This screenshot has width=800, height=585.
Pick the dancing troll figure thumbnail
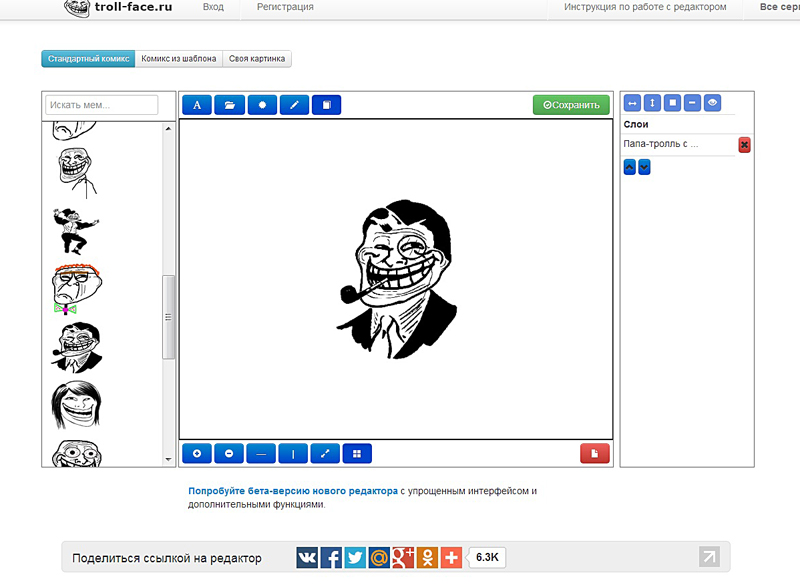pyautogui.click(x=76, y=231)
